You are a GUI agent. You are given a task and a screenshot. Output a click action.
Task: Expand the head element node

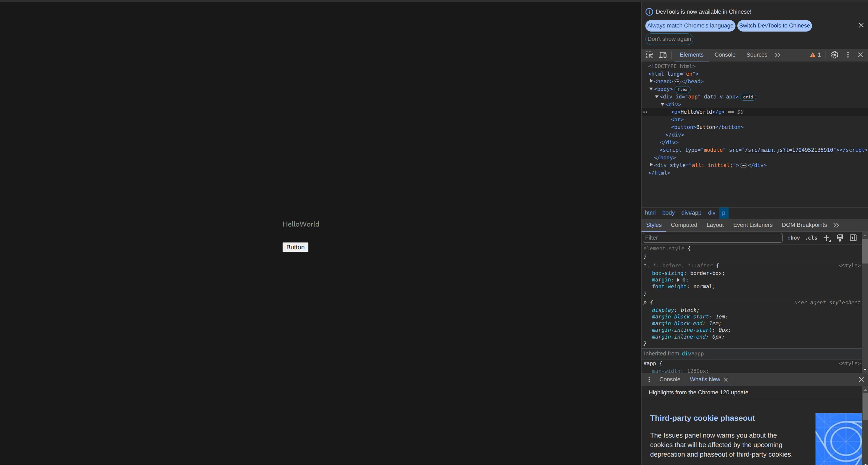pyautogui.click(x=651, y=81)
